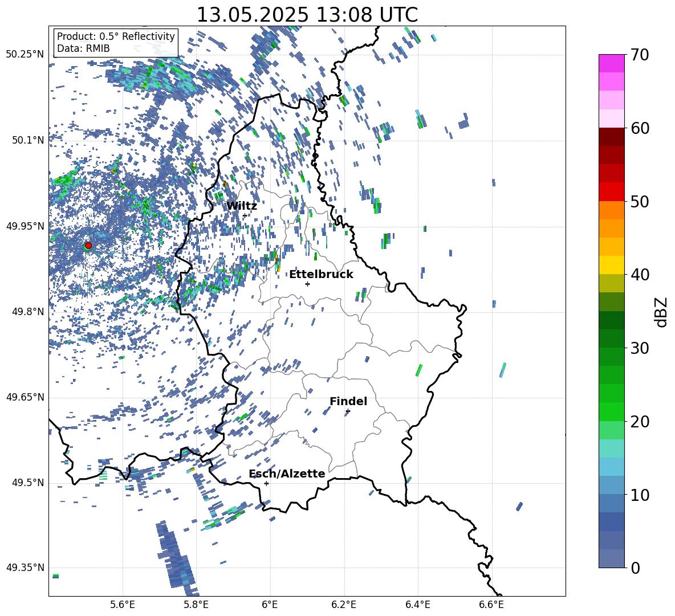Click the Esch/Alzette city label
Viewport: 675px width, 616px height.
click(287, 474)
